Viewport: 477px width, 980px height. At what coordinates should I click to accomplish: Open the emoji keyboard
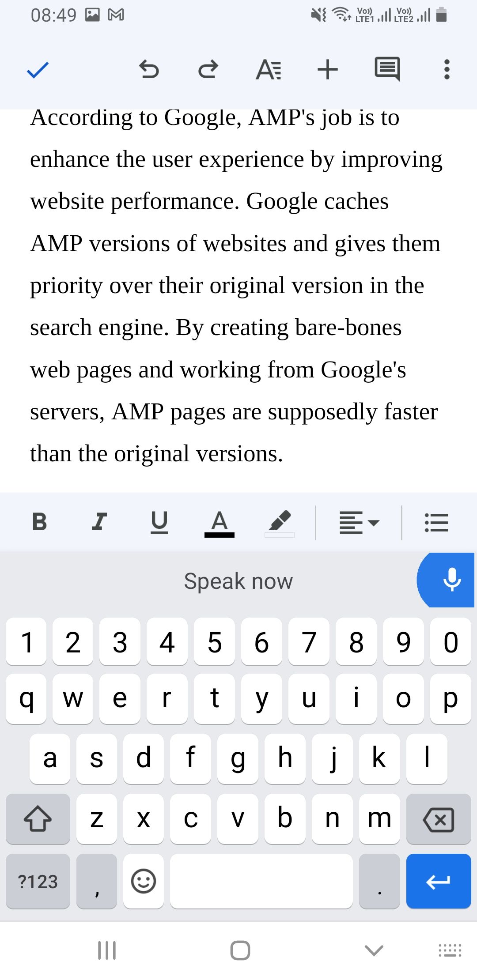144,881
